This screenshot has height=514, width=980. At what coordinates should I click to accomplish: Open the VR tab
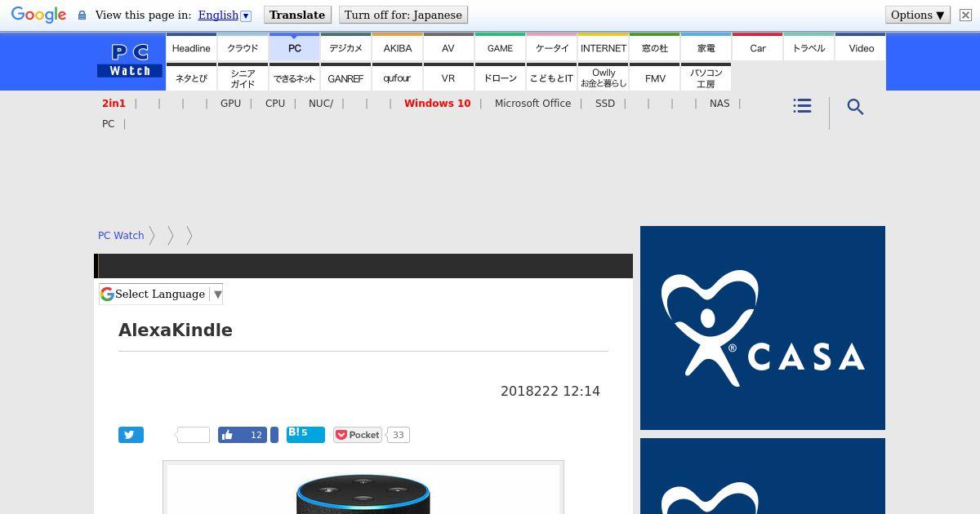coord(448,78)
